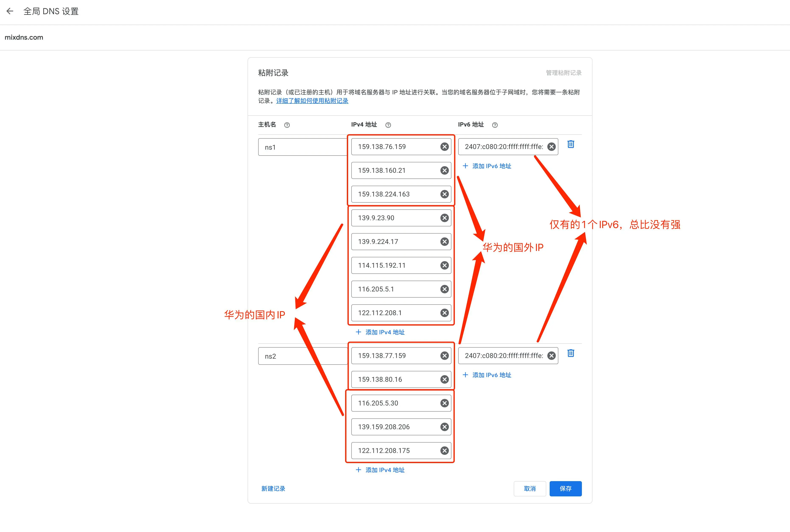Open the help icon beside IPv4 地址
Image resolution: width=790 pixels, height=532 pixels.
pos(388,125)
